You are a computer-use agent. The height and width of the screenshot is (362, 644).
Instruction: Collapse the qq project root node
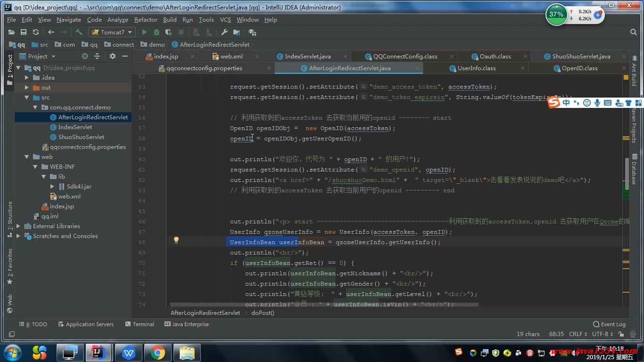pos(18,68)
